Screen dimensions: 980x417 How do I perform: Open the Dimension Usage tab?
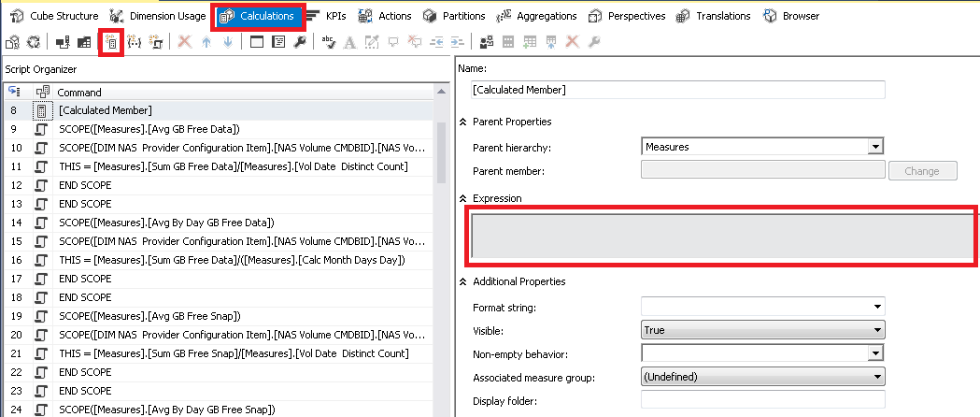point(158,16)
